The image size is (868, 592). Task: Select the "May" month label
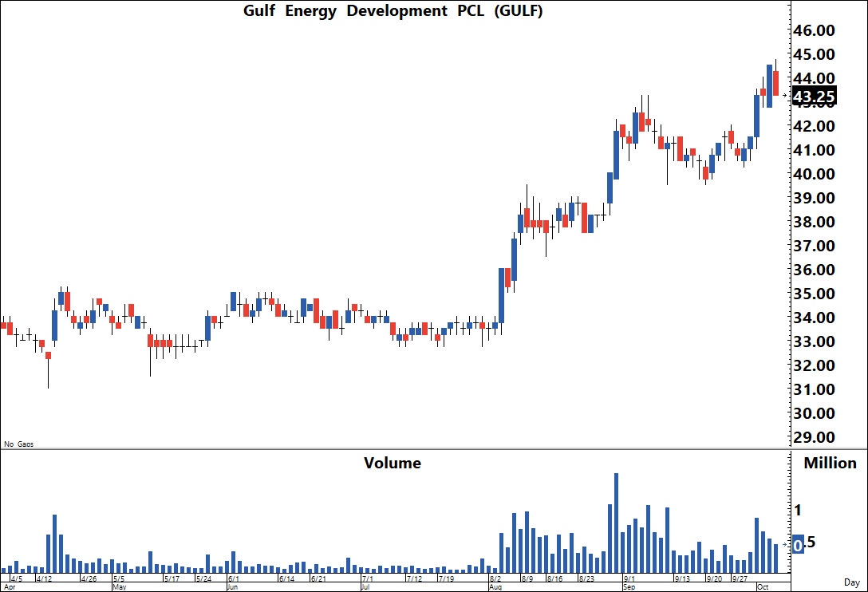(x=120, y=587)
